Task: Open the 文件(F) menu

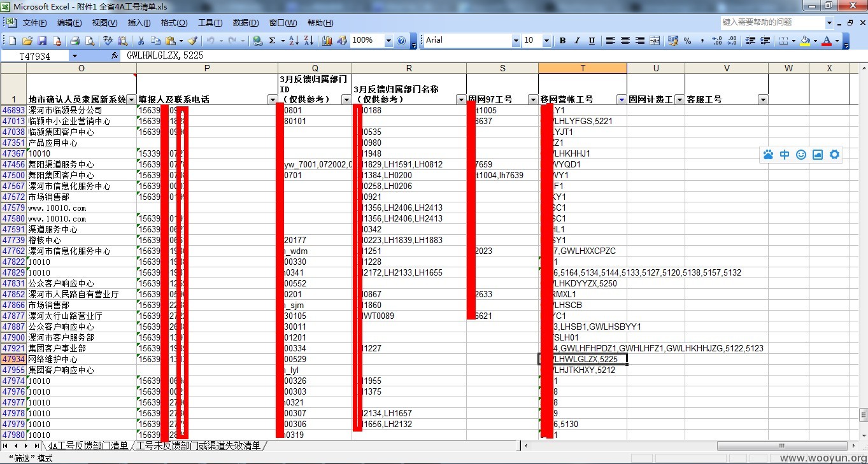Action: pos(34,23)
